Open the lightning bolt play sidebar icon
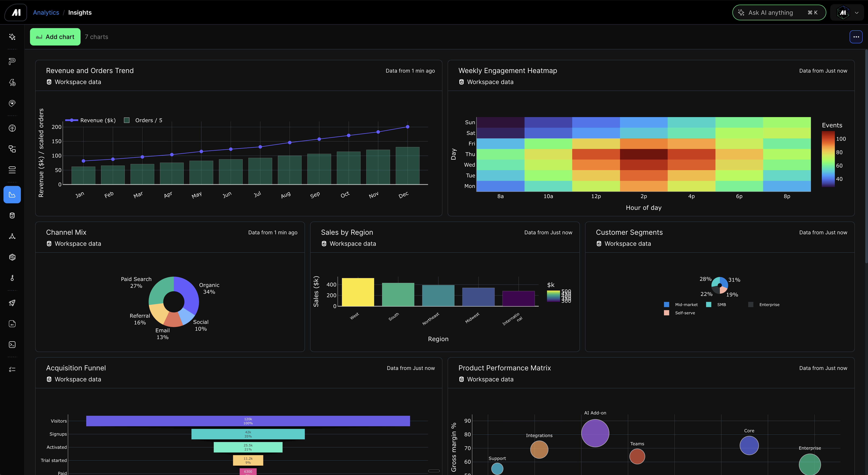 click(12, 82)
